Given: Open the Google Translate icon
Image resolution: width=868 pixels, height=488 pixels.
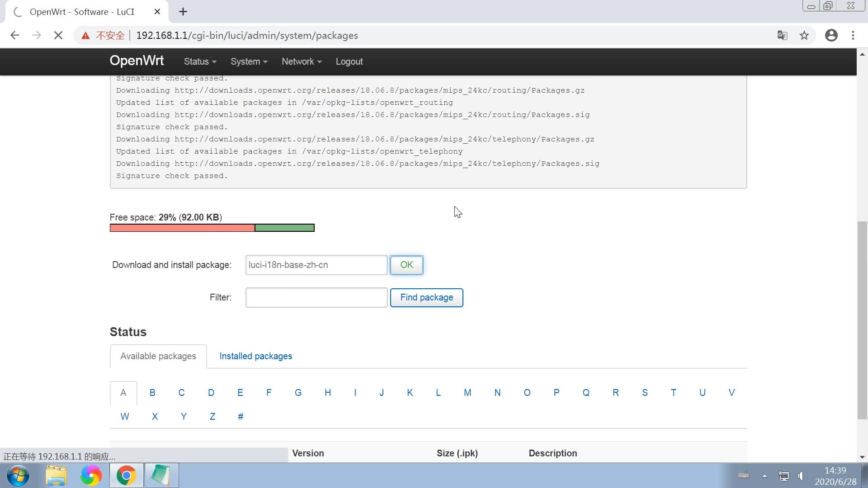Looking at the screenshot, I should click(782, 35).
